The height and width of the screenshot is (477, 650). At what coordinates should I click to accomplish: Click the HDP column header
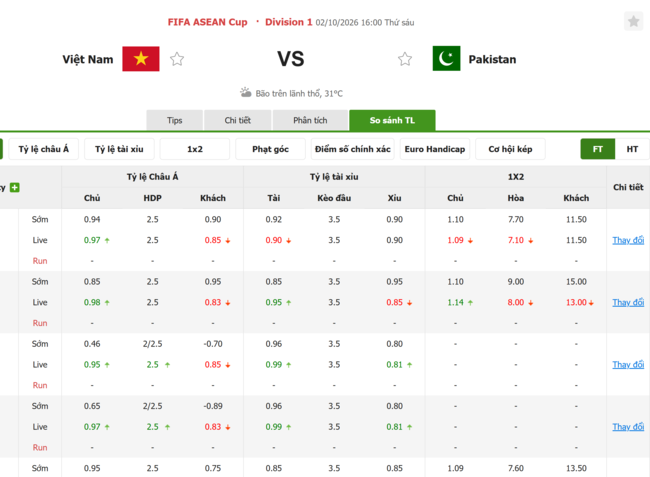pyautogui.click(x=153, y=198)
